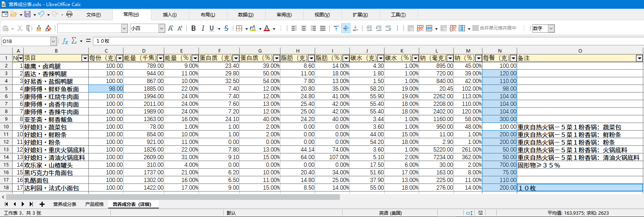Click the horizontal scrollbar thumb
The image size is (644, 217).
tap(173, 197)
